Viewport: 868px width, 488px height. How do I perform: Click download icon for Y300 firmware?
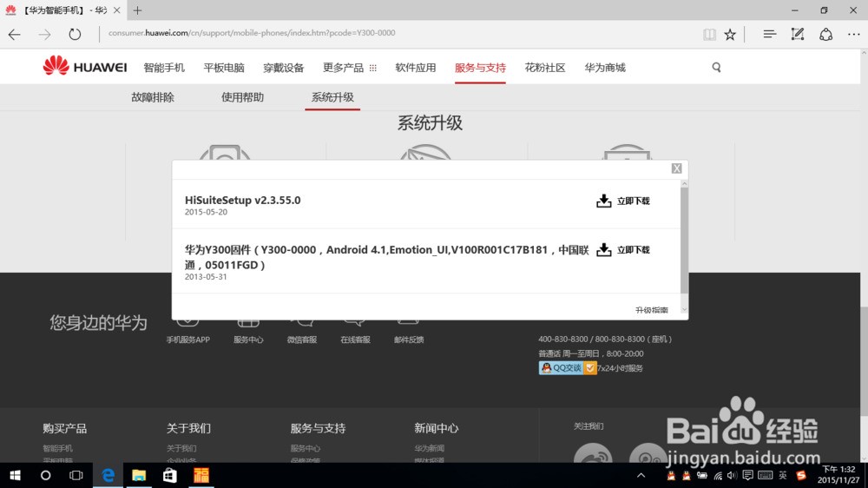tap(603, 250)
